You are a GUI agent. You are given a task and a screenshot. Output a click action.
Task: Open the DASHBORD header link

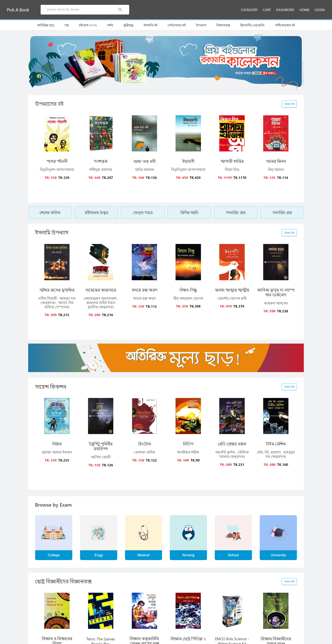pyautogui.click(x=285, y=10)
